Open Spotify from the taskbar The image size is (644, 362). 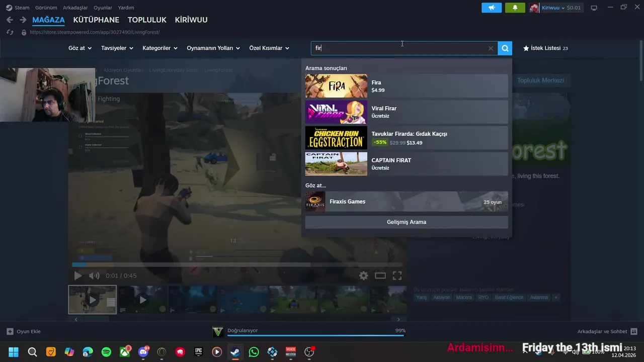[106, 352]
